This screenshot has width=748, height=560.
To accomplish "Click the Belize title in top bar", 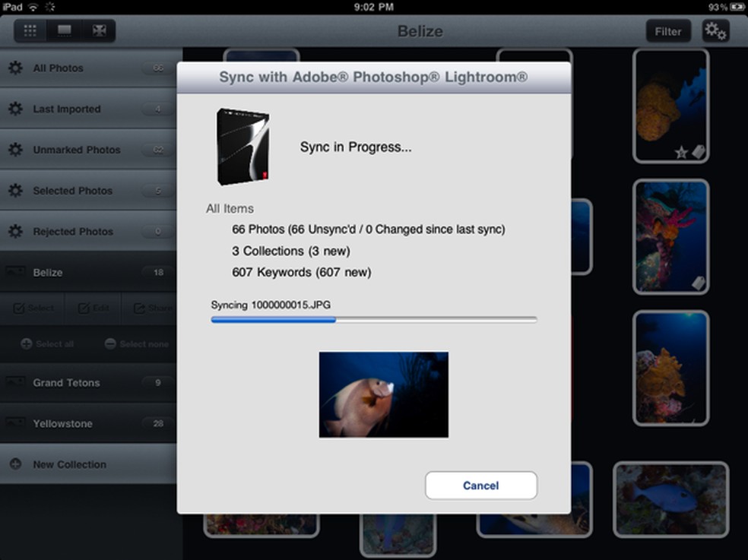I will [x=420, y=31].
